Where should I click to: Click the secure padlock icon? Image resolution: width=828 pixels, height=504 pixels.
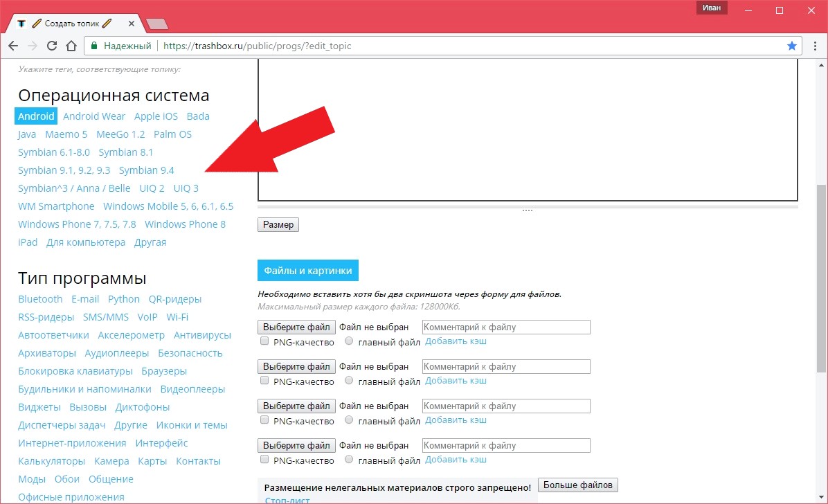[x=94, y=46]
